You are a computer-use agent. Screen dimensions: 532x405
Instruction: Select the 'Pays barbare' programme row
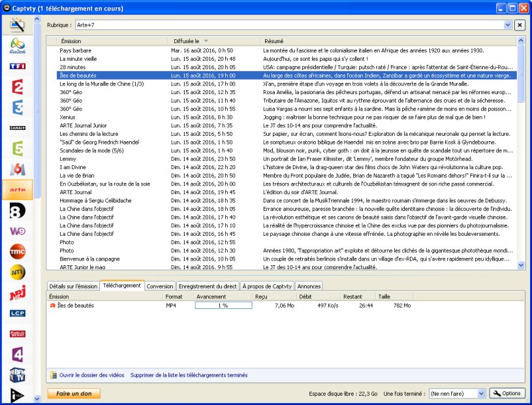[x=76, y=50]
